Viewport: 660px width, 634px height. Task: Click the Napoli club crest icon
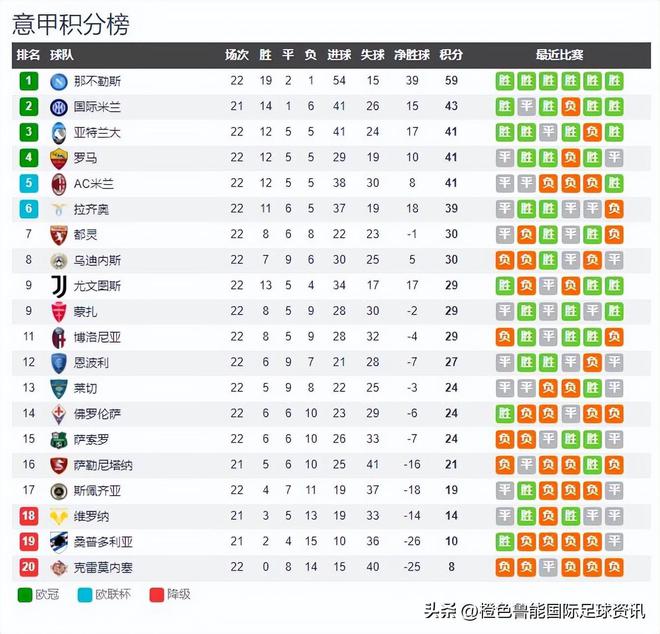pos(58,81)
